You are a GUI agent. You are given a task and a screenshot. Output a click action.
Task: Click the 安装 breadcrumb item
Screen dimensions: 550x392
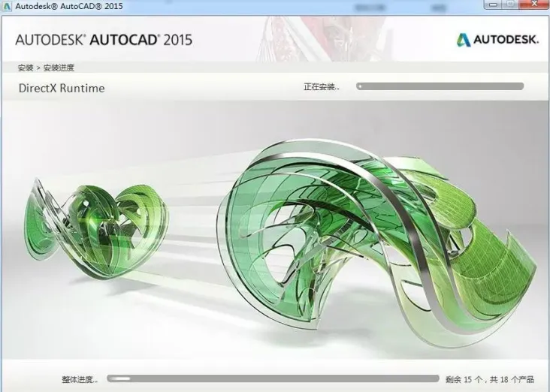(26, 68)
